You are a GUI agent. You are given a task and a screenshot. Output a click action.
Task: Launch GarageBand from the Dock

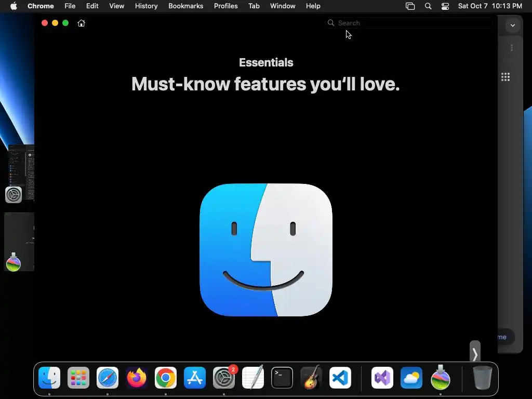coord(311,378)
